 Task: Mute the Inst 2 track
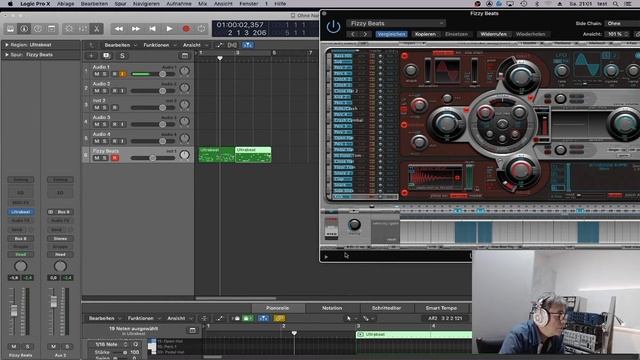[x=97, y=107]
